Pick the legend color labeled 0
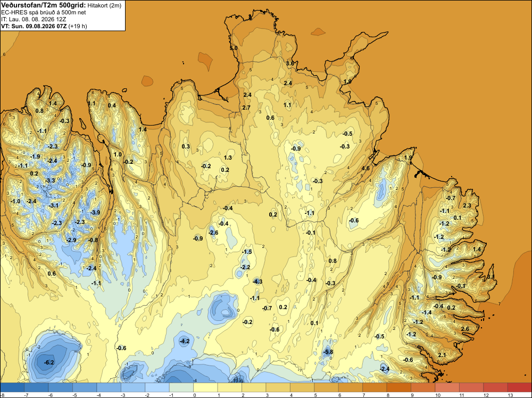The image size is (532, 398). (205, 387)
